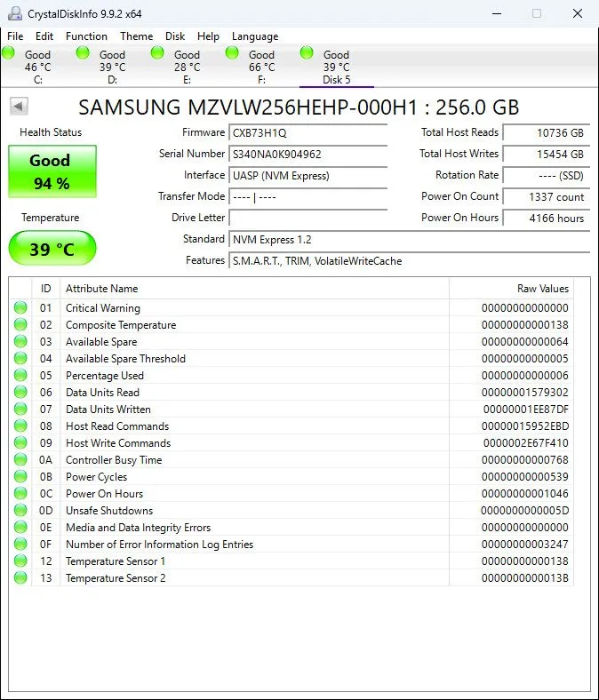This screenshot has height=700, width=599.
Task: Open the Edit menu
Action: click(44, 36)
